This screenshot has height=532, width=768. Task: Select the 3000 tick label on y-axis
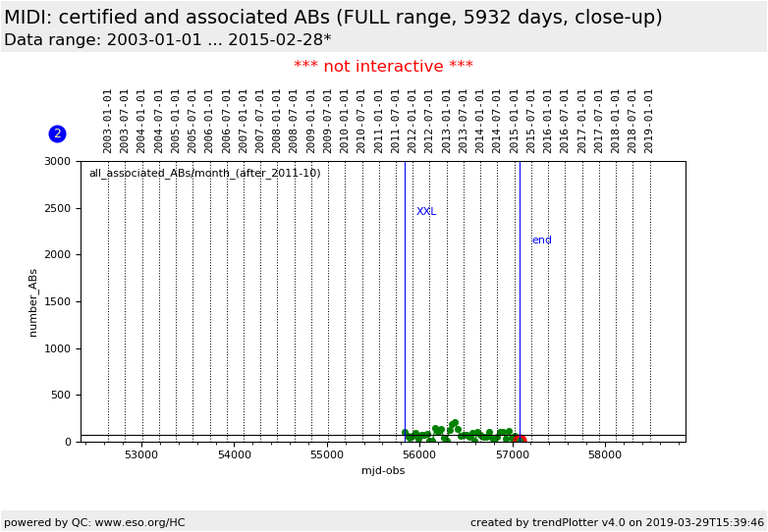(58, 161)
